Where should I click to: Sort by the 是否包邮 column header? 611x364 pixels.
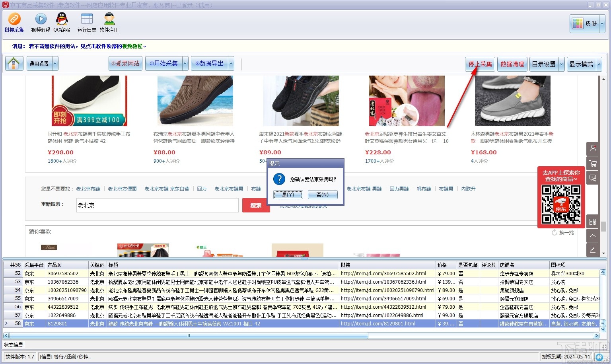coord(468,265)
